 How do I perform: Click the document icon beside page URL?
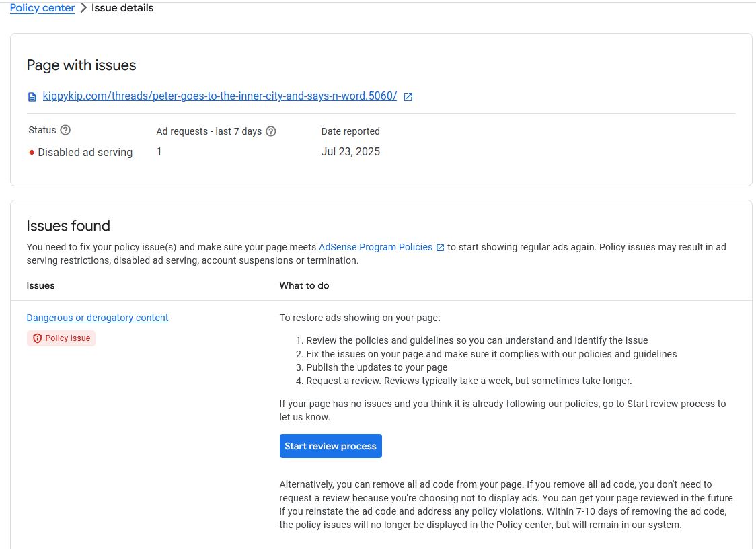tap(32, 97)
